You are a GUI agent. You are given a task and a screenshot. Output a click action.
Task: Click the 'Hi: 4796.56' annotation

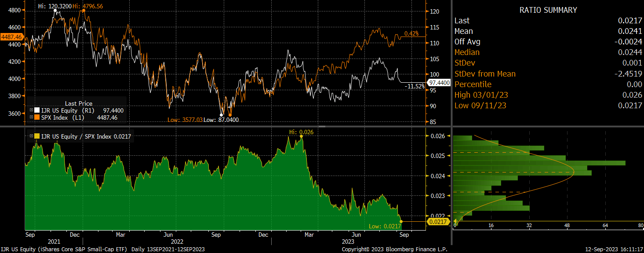pyautogui.click(x=88, y=6)
